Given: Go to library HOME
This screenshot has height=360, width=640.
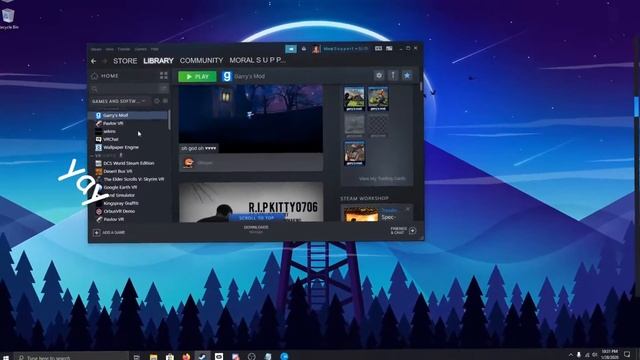Looking at the screenshot, I should 105,76.
